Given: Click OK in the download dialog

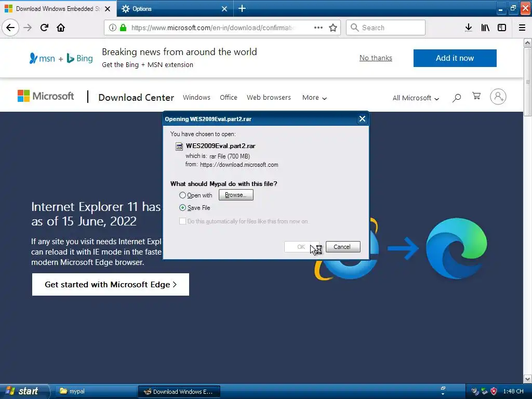Looking at the screenshot, I should 301,247.
